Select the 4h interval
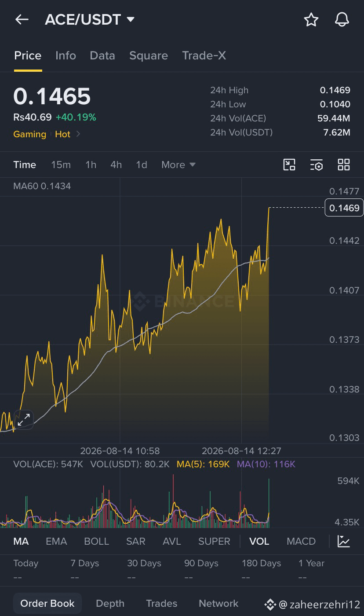 [116, 165]
